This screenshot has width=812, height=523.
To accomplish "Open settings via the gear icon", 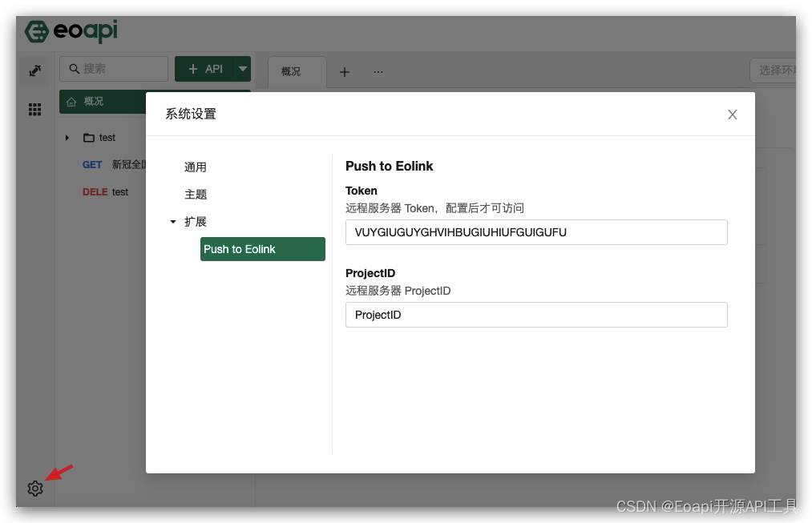I will (35, 488).
